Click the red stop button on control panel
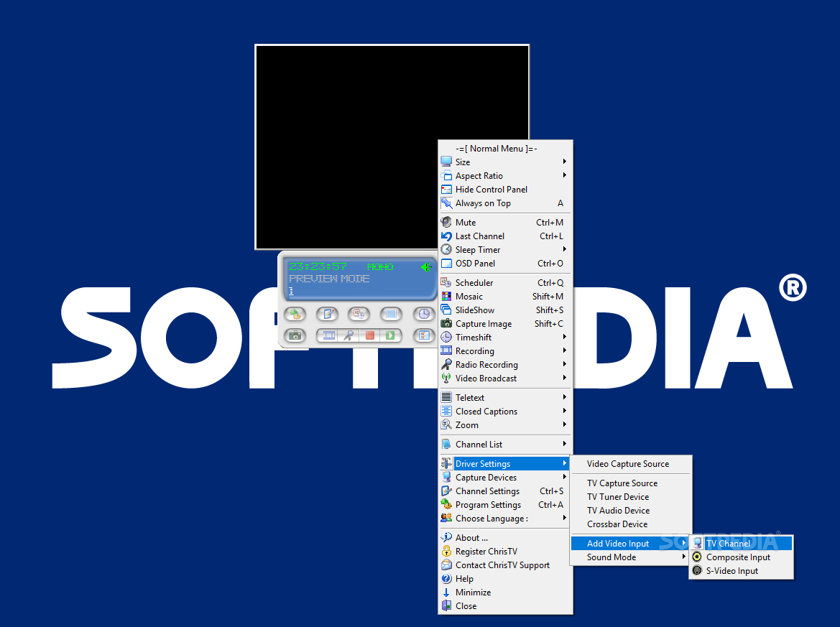840x627 pixels. click(x=369, y=335)
